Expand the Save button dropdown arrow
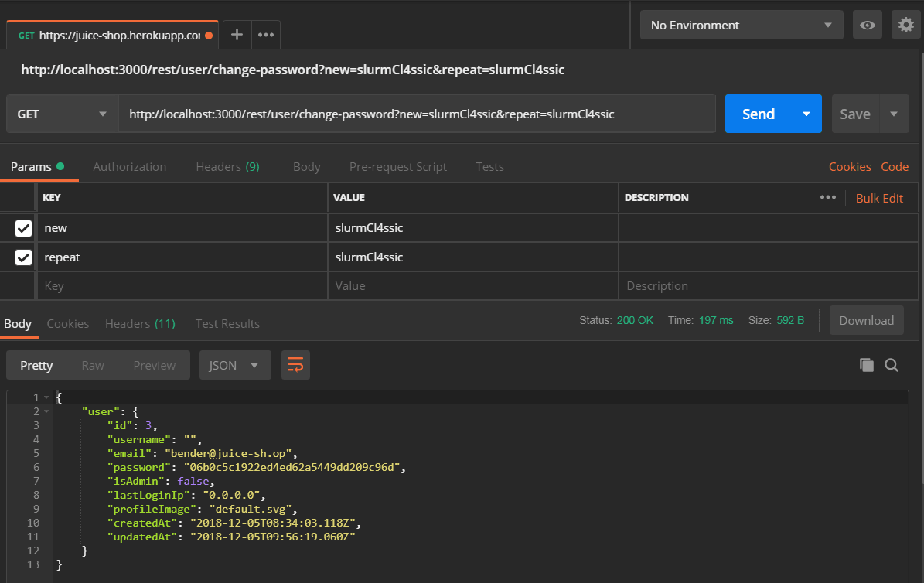Image resolution: width=924 pixels, height=583 pixels. coord(894,114)
